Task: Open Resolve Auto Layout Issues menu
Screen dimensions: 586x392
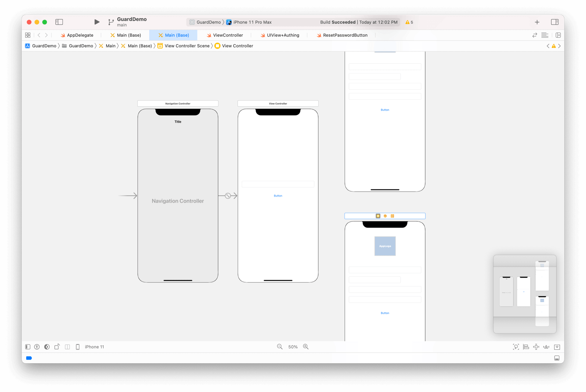Action: coord(546,347)
